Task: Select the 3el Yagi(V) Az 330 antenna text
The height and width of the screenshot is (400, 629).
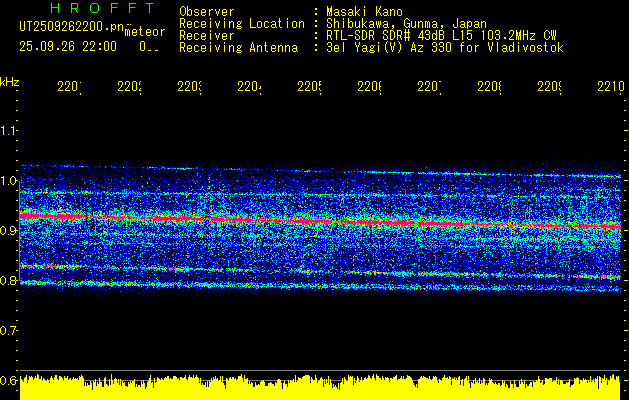Action: pos(445,48)
